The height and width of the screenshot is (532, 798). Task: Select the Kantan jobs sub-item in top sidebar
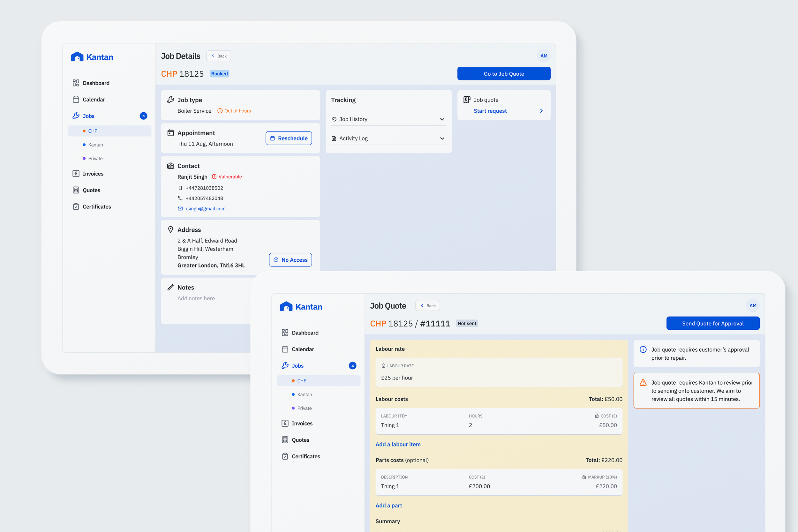coord(95,145)
